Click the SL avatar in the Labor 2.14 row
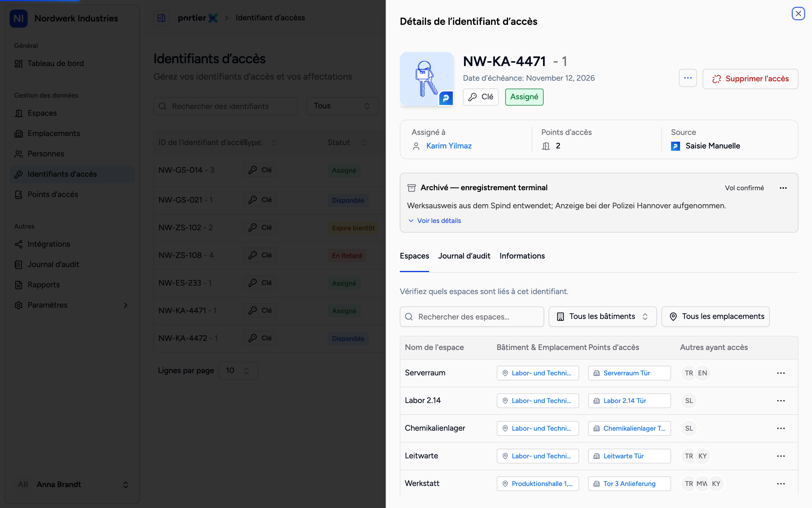 point(689,400)
